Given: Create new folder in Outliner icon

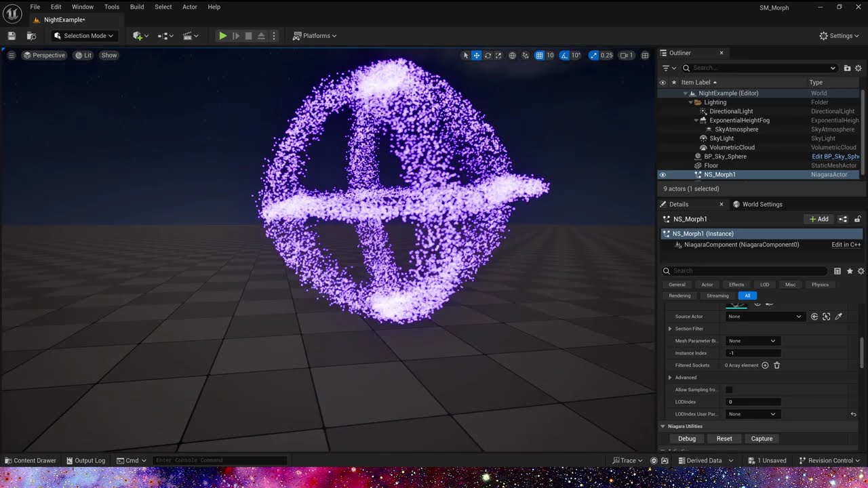Looking at the screenshot, I should click(x=847, y=68).
